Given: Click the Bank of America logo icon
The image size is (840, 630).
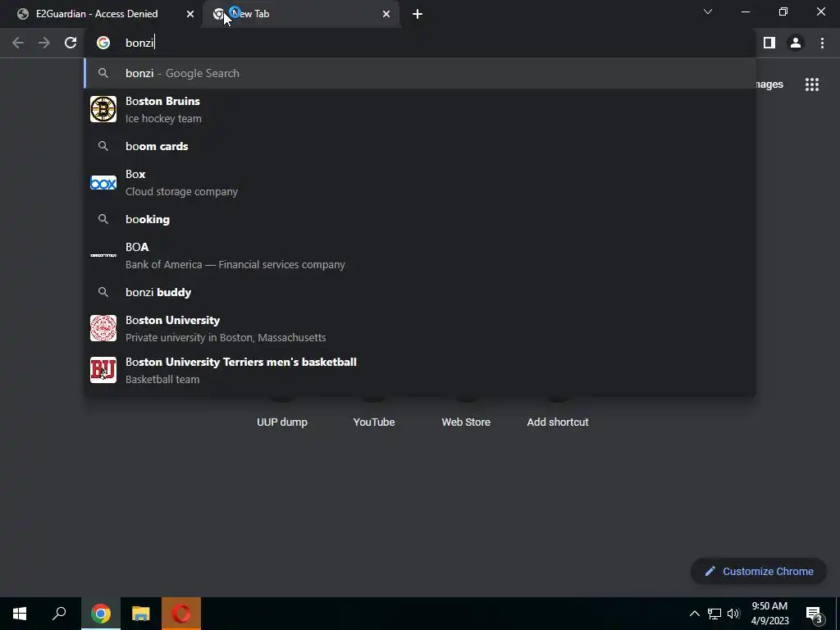Looking at the screenshot, I should tap(103, 256).
